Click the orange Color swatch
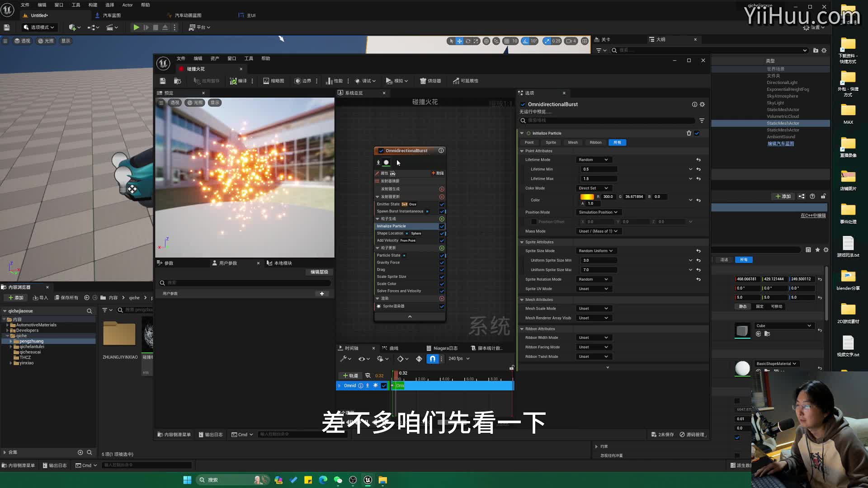Screen dimensions: 868x488 [x=587, y=197]
